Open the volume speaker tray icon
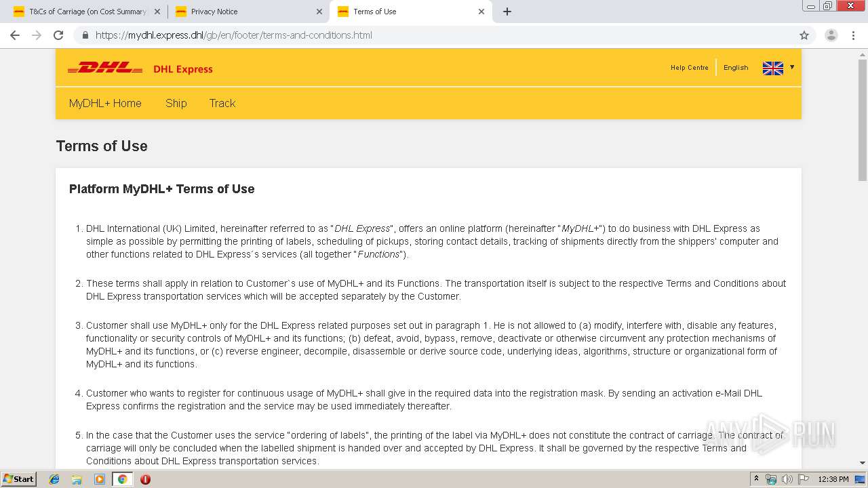Screen dimensions: 868x488 pyautogui.click(x=787, y=479)
